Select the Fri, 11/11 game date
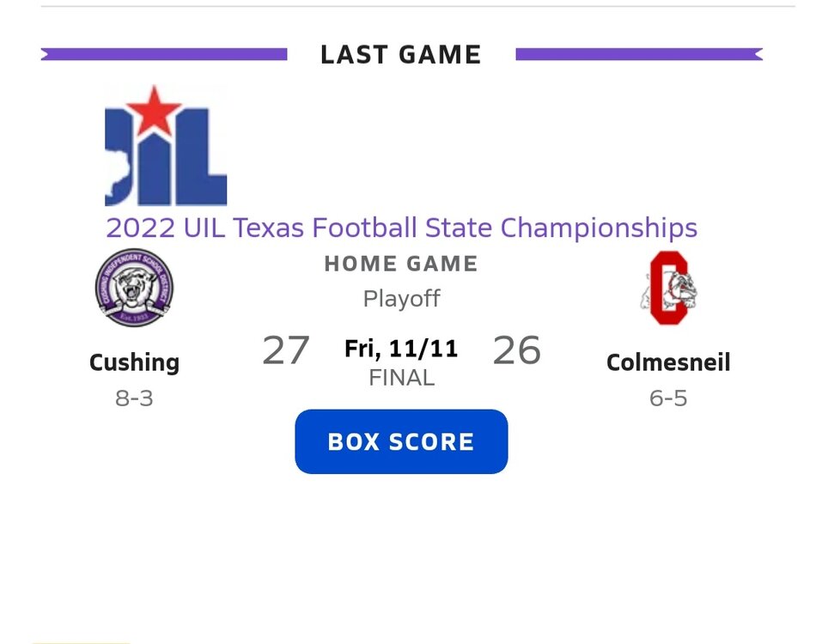The width and height of the screenshot is (834, 644). 400,349
